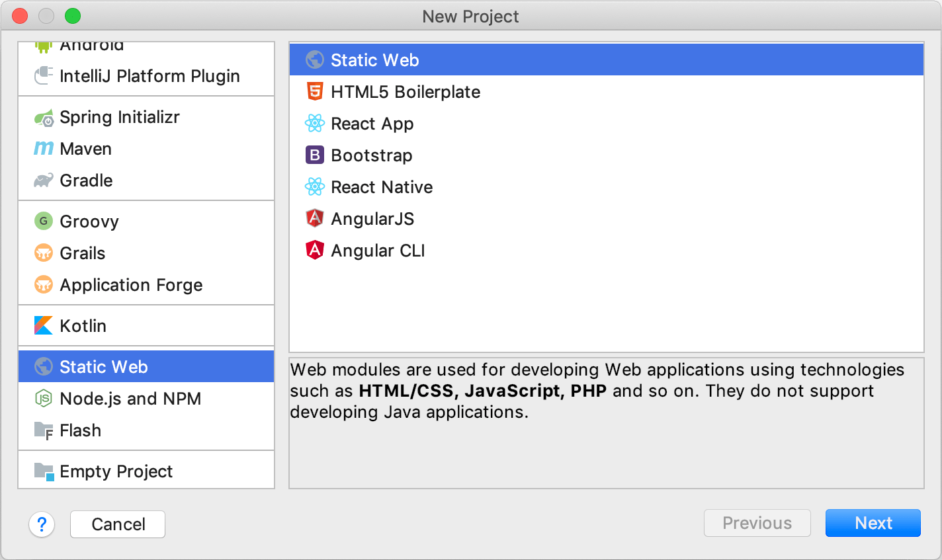
Task: Click the React App atom icon
Action: tap(315, 123)
